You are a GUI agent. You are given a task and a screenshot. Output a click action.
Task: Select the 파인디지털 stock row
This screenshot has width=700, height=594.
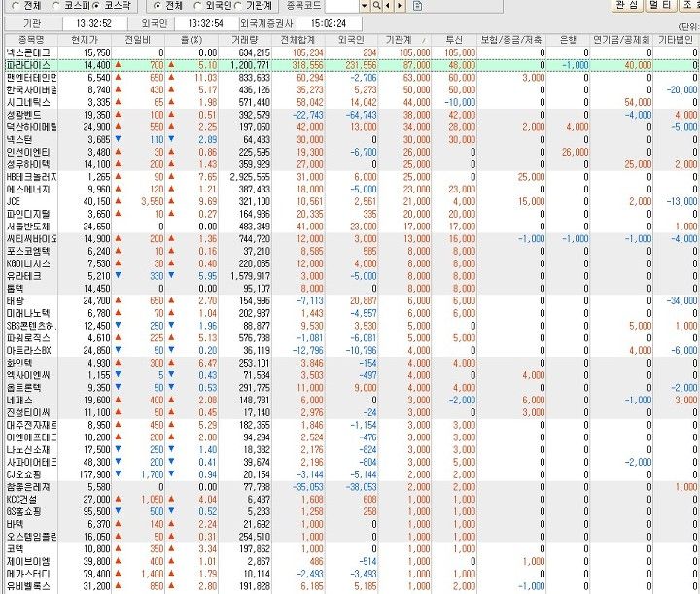352,214
